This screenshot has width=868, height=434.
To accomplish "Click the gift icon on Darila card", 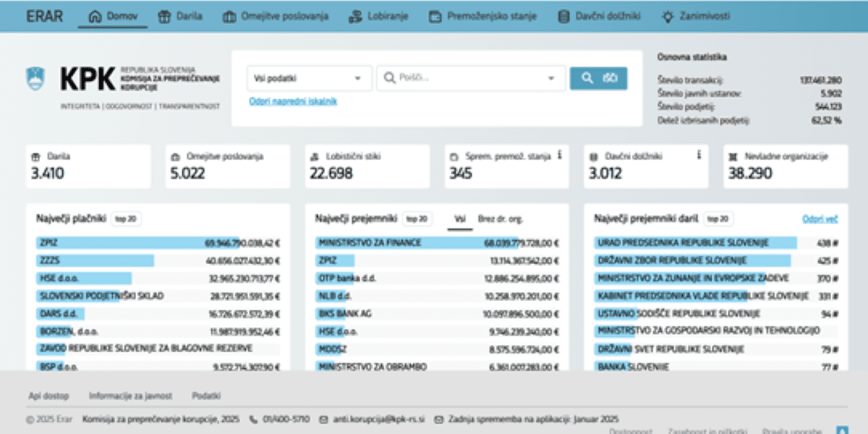I will coord(35,156).
